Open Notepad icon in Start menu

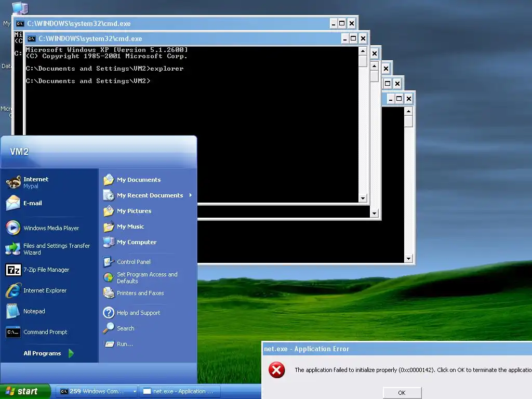pos(13,311)
